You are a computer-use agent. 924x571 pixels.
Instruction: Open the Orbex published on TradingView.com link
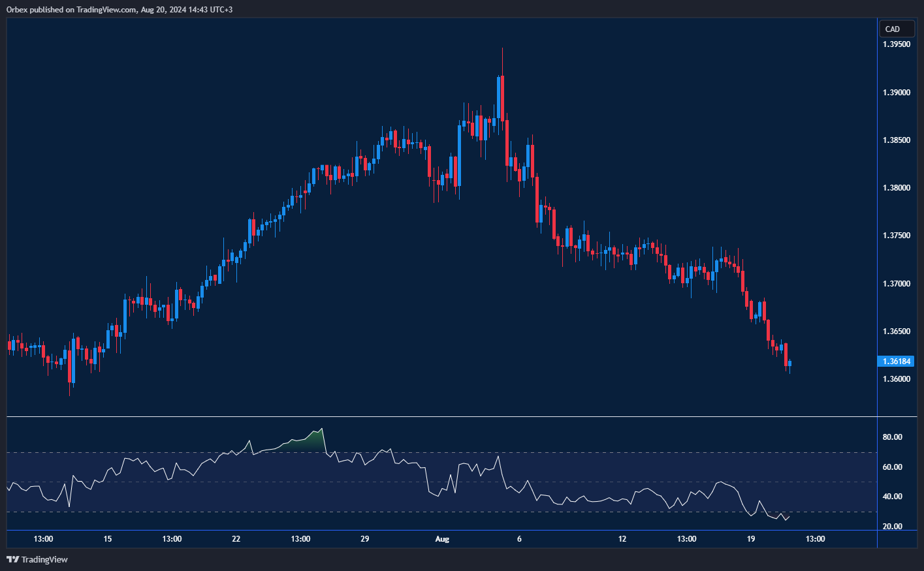click(x=119, y=10)
